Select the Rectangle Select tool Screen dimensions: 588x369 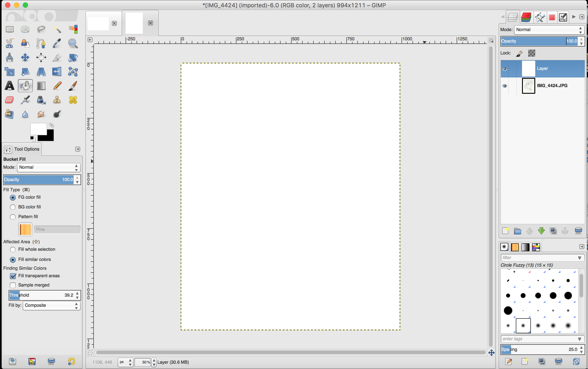pos(9,29)
